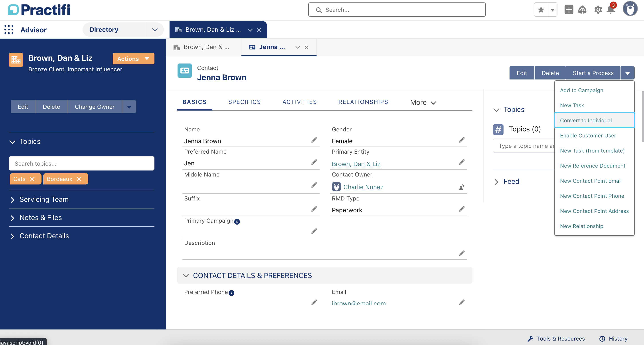The width and height of the screenshot is (644, 345).
Task: Edit the Name field pencil
Action: tap(314, 140)
